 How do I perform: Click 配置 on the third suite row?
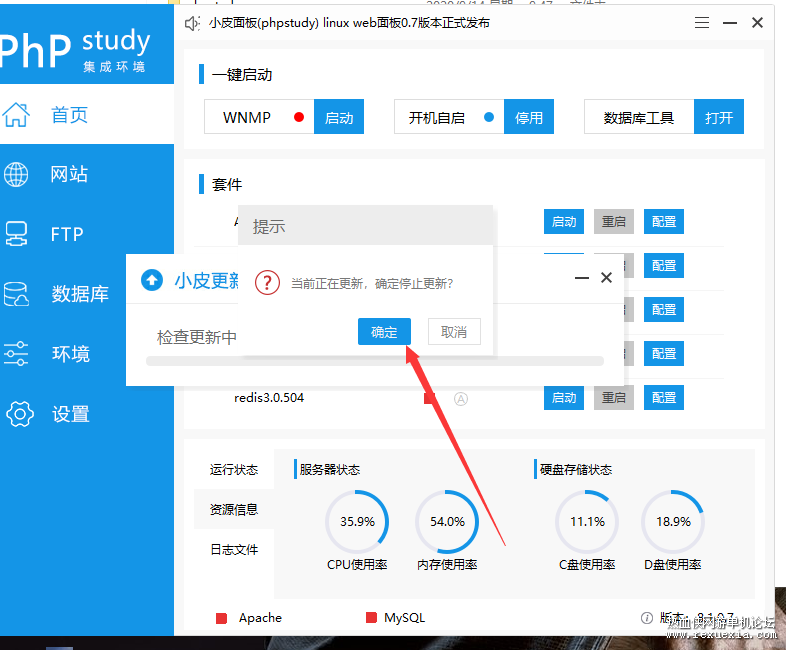(664, 309)
